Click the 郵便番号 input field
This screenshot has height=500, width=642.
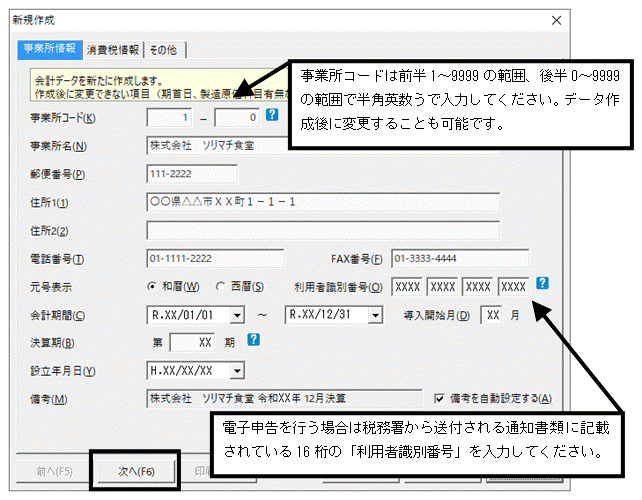[192, 174]
